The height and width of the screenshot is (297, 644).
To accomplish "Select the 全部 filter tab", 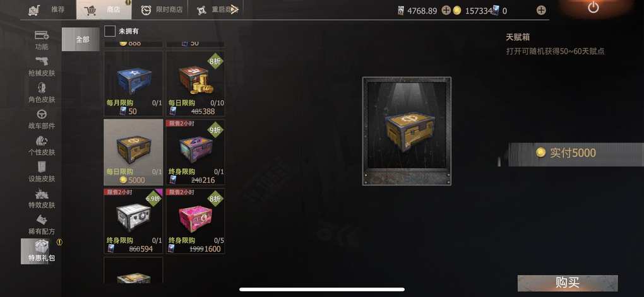I will click(81, 39).
